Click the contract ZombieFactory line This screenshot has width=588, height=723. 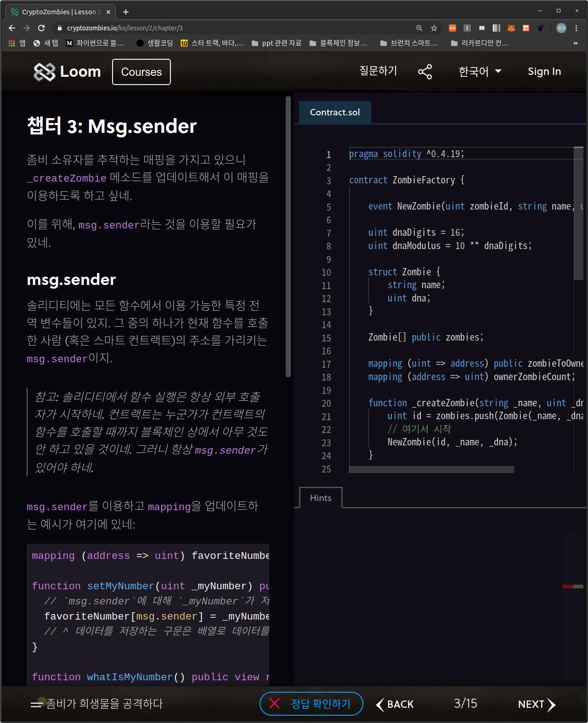(x=407, y=180)
